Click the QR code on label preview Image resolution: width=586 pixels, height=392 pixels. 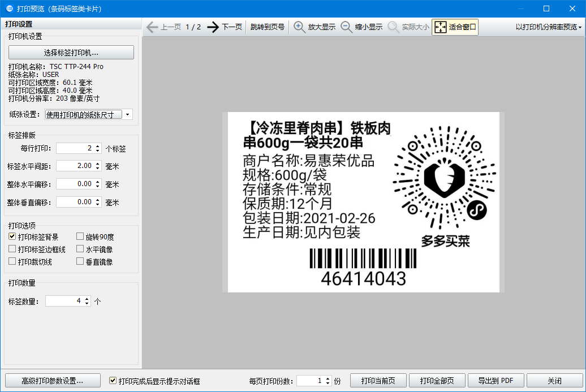point(445,177)
